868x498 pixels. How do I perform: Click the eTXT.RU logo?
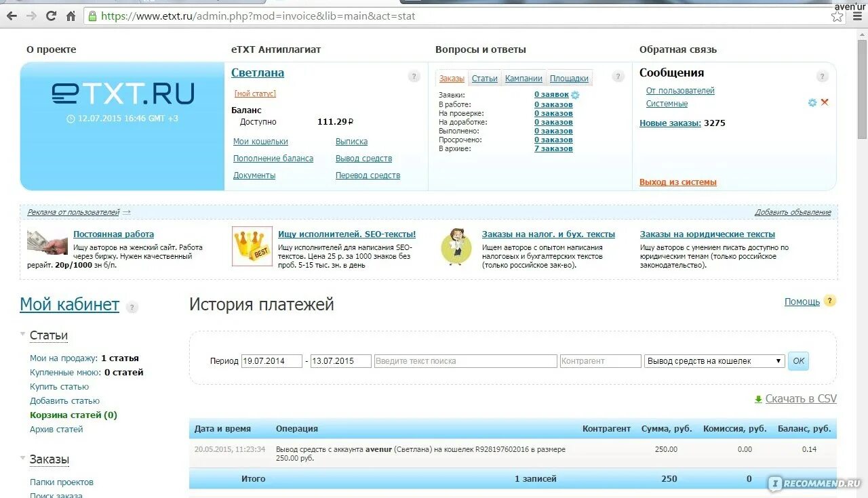123,94
